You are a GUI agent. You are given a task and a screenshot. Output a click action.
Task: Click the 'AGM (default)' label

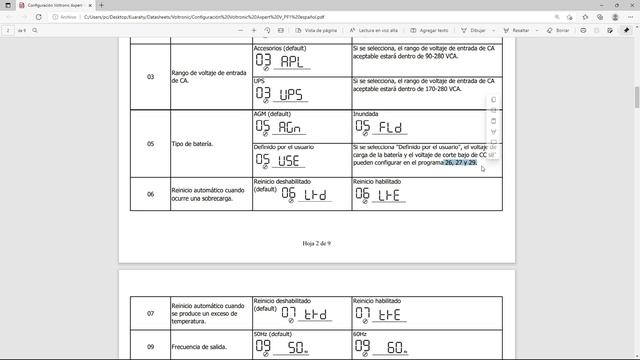tap(272, 114)
